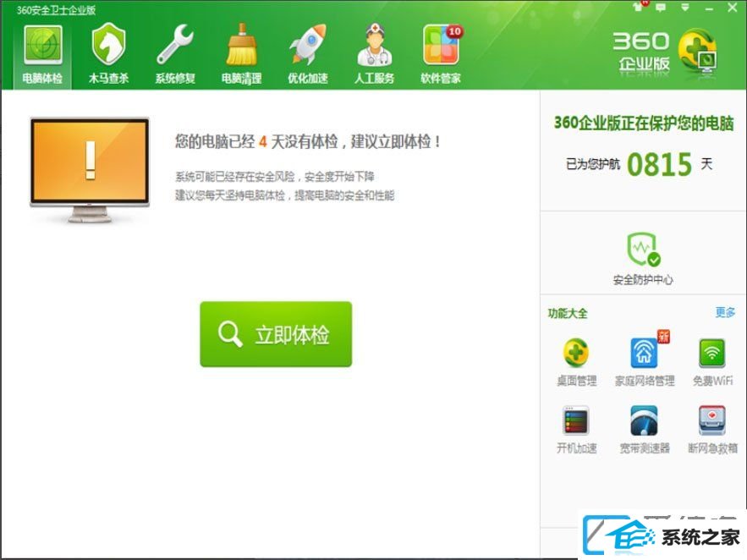Switch to 木马查杀 trojan scan
This screenshot has height=560, width=747.
[x=108, y=55]
